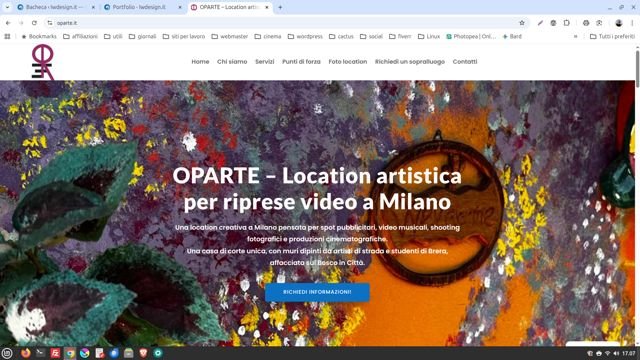Open the terminal from the taskbar
Viewport: 640px width, 360px height.
(x=40, y=353)
